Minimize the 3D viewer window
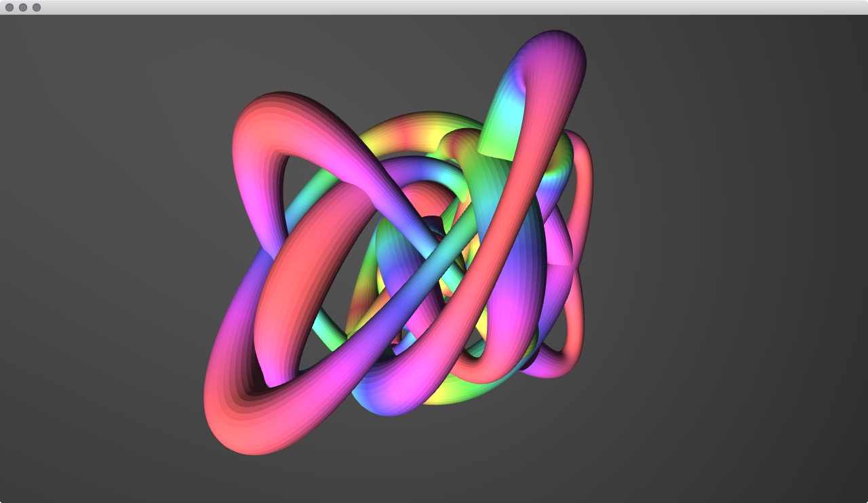 pyautogui.click(x=23, y=7)
